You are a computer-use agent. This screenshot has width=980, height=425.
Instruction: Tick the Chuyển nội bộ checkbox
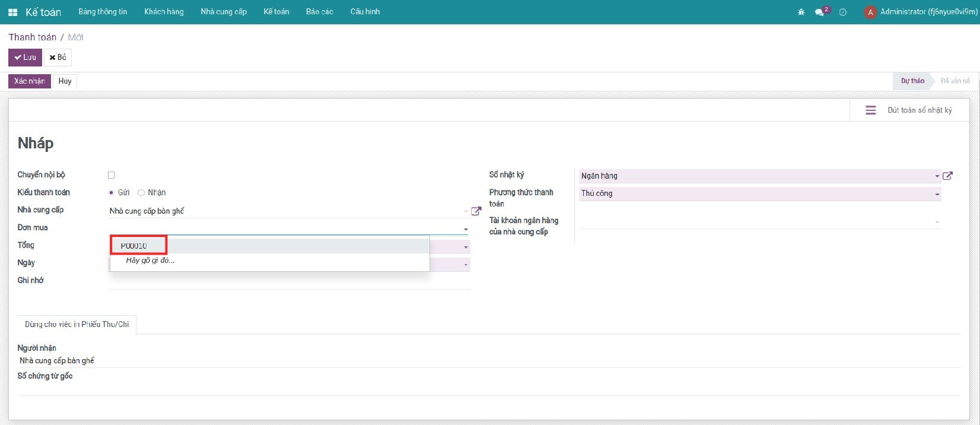click(111, 175)
